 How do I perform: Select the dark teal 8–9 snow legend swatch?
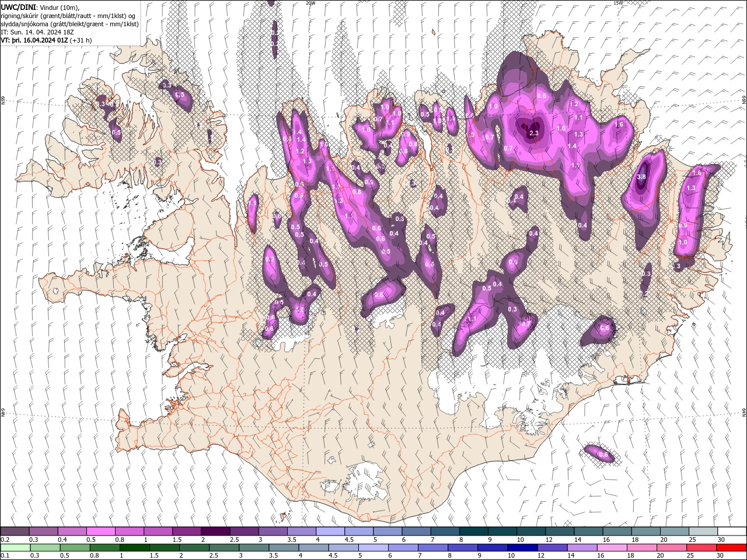[474, 531]
